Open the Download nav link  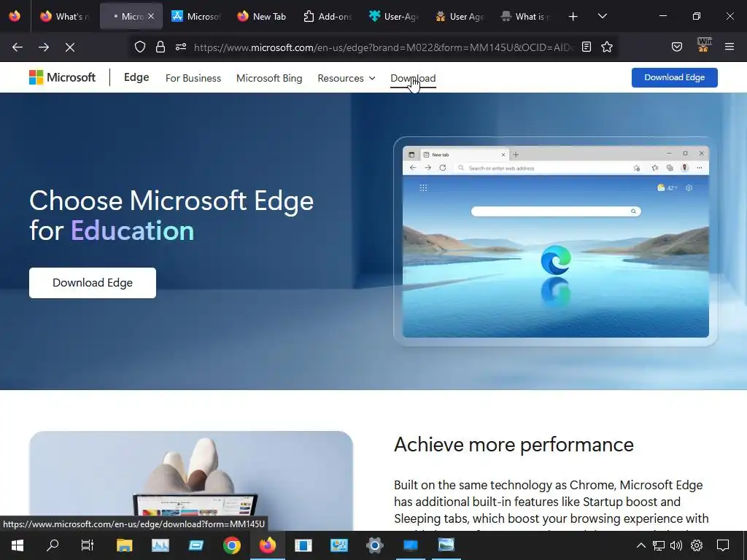pyautogui.click(x=413, y=78)
